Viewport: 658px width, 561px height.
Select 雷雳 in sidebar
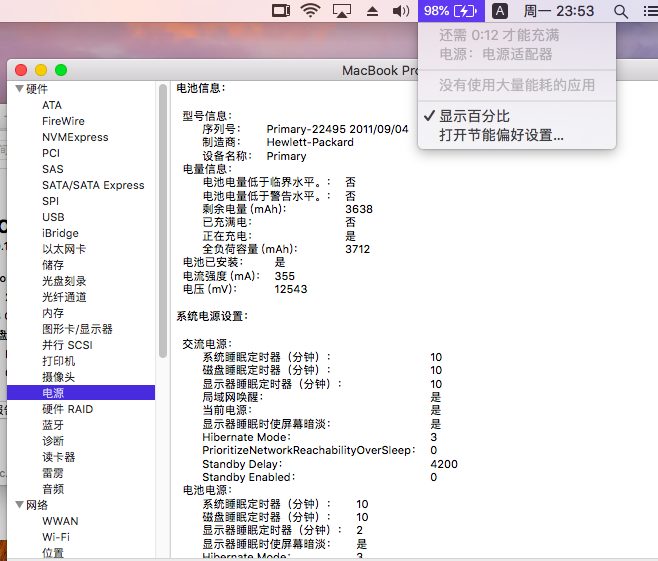tap(53, 472)
